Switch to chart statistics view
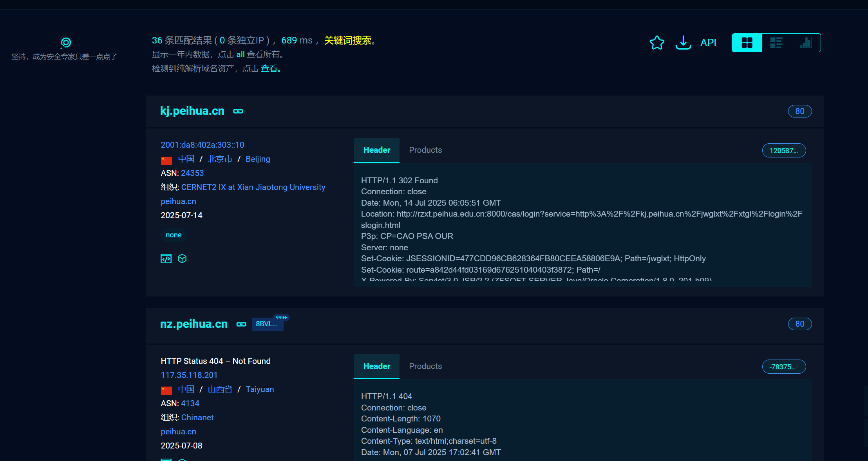Image resolution: width=868 pixels, height=461 pixels. 805,43
